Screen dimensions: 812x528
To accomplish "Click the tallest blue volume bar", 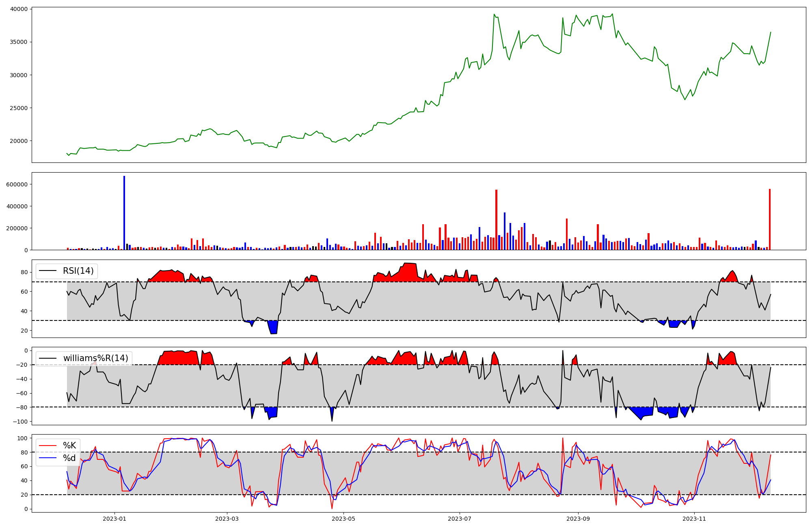I will 124,213.
